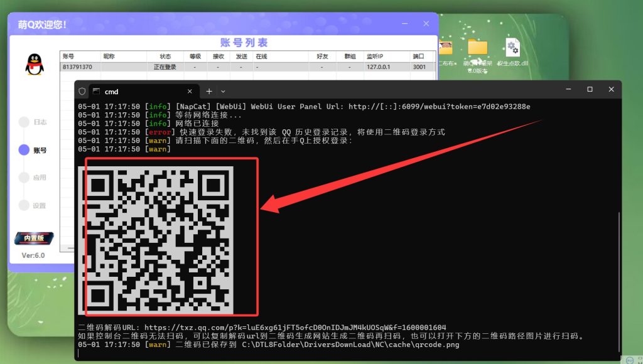Click the 接收 column header
Viewport: 643px width, 364px height.
(219, 56)
